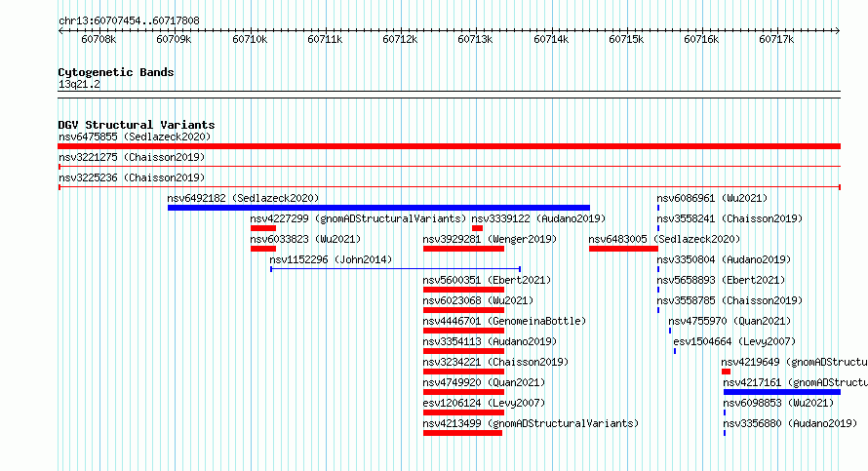Open the nsv4446701 (GenomeinaBottle) label
The image size is (868, 471).
[504, 321]
